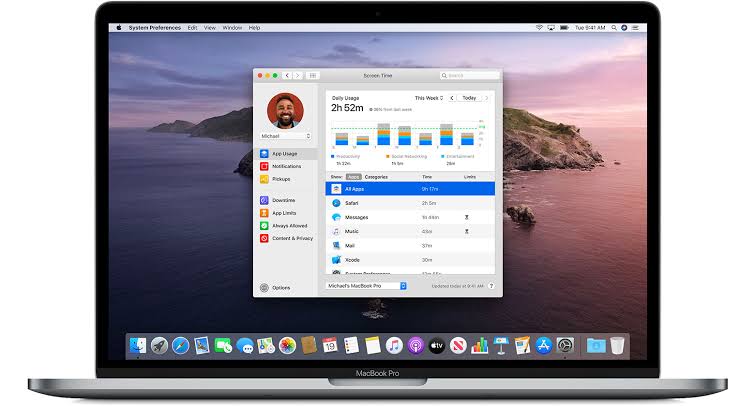Open Downtime settings in the sidebar
This screenshot has width=755, height=406.
tap(286, 200)
